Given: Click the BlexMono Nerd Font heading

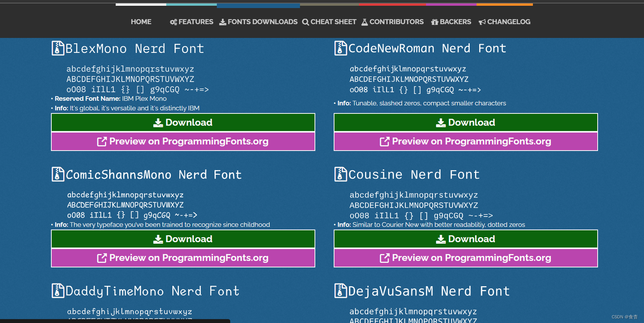Looking at the screenshot, I should [x=135, y=49].
